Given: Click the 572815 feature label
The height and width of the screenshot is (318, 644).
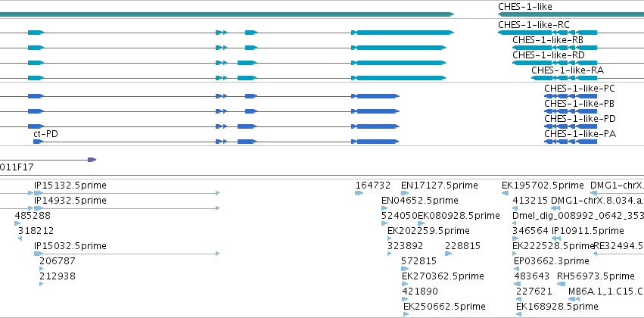Looking at the screenshot, I should [419, 261].
